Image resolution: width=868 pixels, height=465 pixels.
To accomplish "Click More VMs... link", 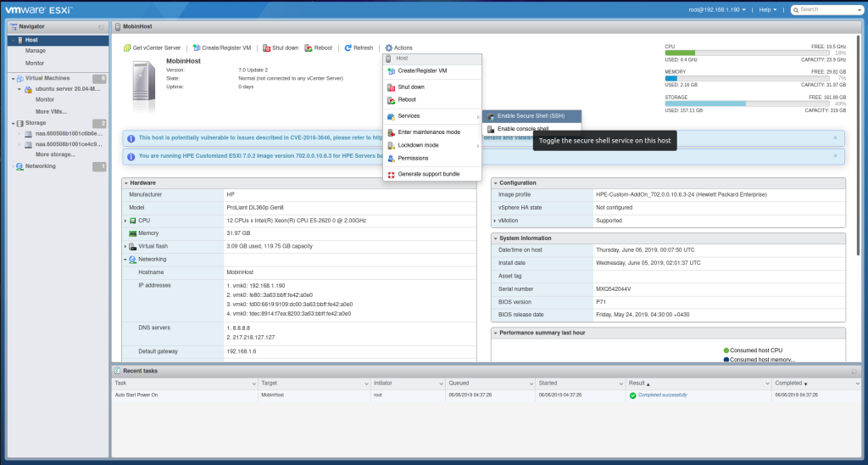I will coord(52,112).
